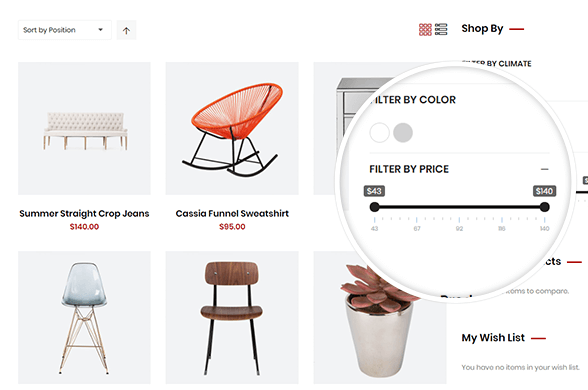
Task: Open Cassia Funnel Sweatshirt product link
Action: (x=232, y=213)
